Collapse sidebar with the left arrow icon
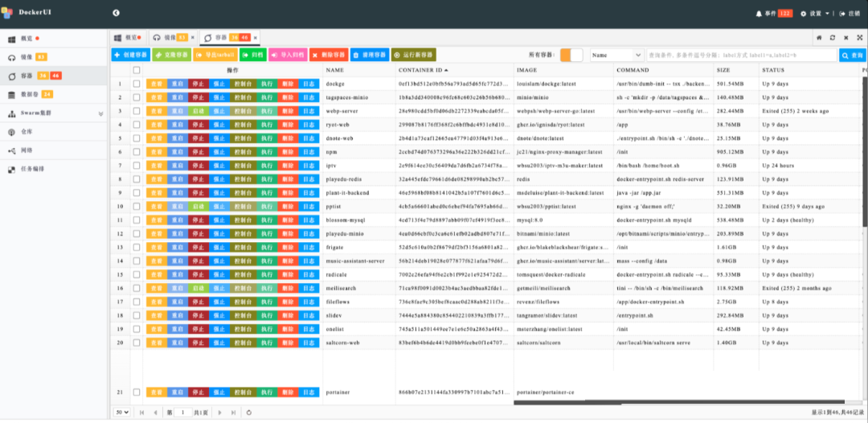Viewport: 868px width, 423px height. [117, 13]
